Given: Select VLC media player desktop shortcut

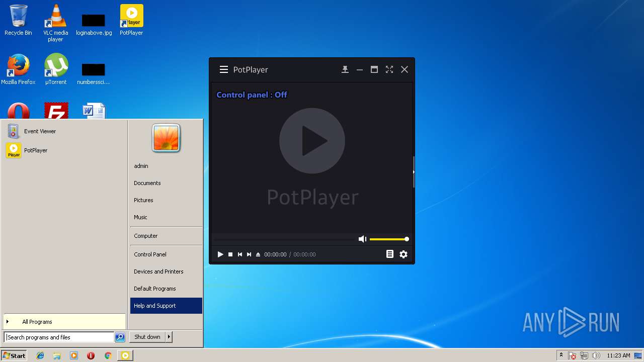Looking at the screenshot, I should click(55, 23).
